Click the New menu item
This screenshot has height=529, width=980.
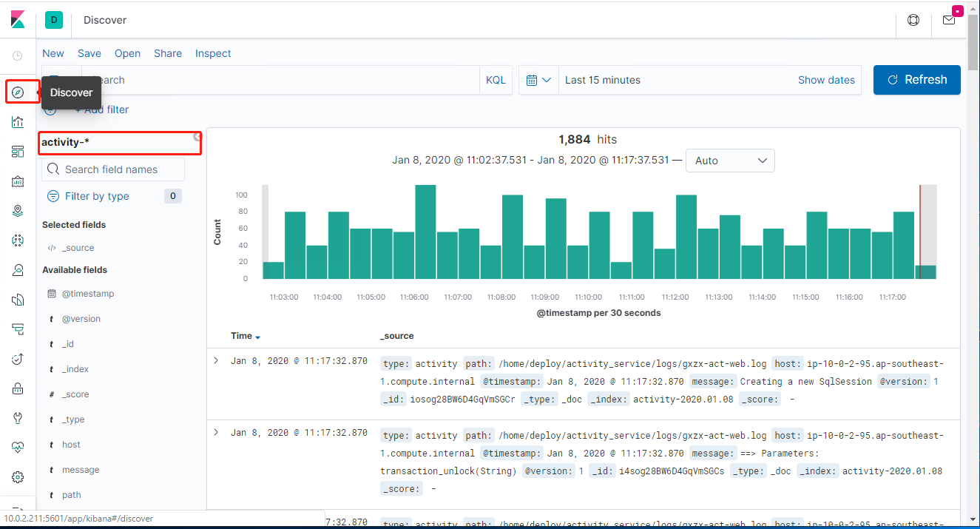pos(53,53)
